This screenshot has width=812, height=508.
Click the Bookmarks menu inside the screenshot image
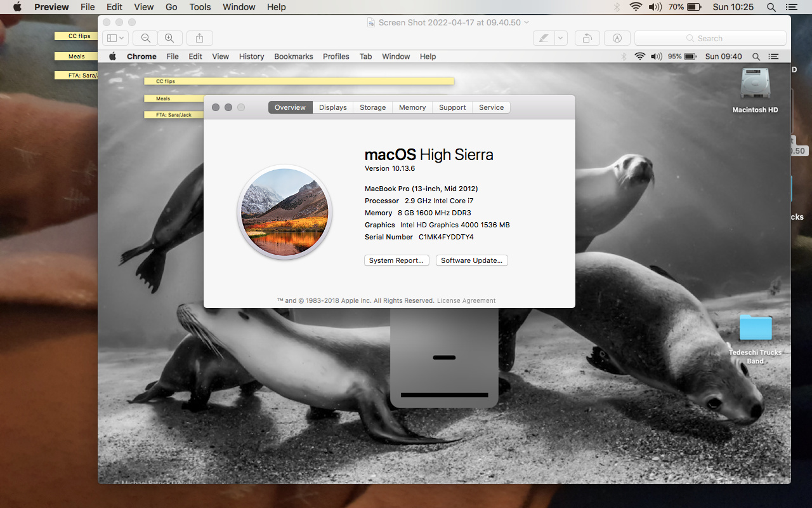[x=294, y=57]
